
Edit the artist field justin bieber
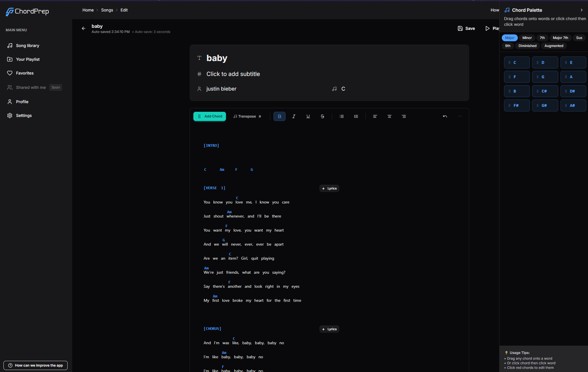221,89
